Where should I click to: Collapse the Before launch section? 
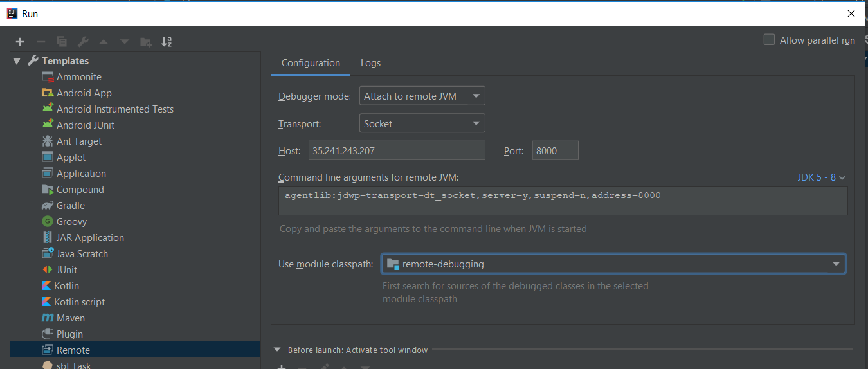point(277,350)
